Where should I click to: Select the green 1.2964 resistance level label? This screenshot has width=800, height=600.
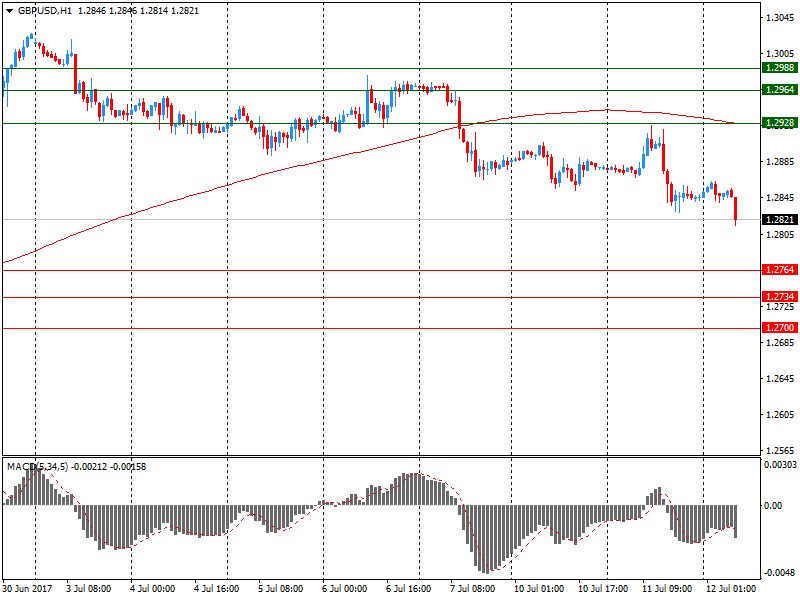point(779,90)
